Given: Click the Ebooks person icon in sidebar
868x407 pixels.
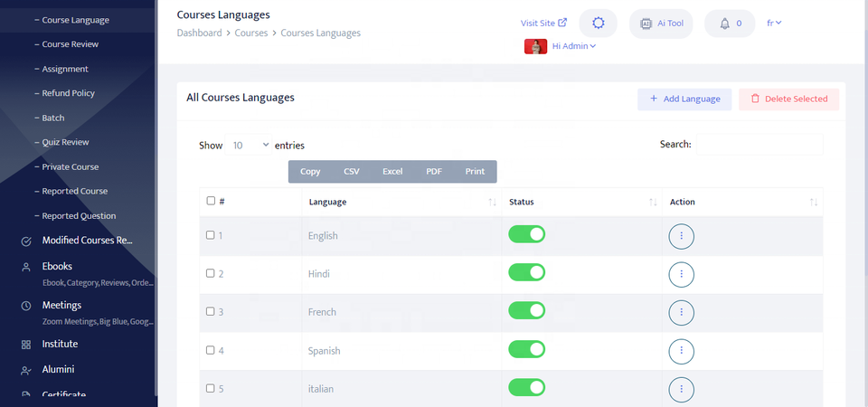Looking at the screenshot, I should tap(26, 267).
